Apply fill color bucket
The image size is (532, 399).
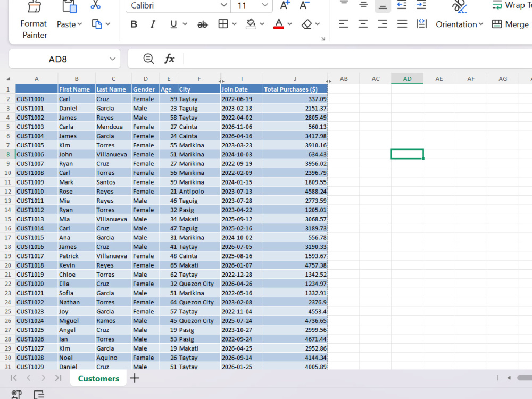[251, 24]
